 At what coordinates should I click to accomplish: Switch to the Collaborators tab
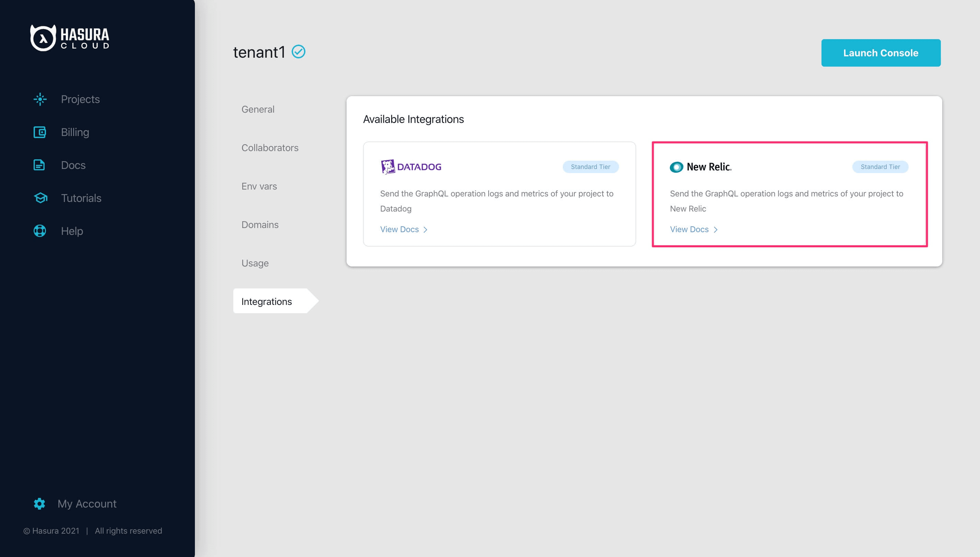pos(269,148)
